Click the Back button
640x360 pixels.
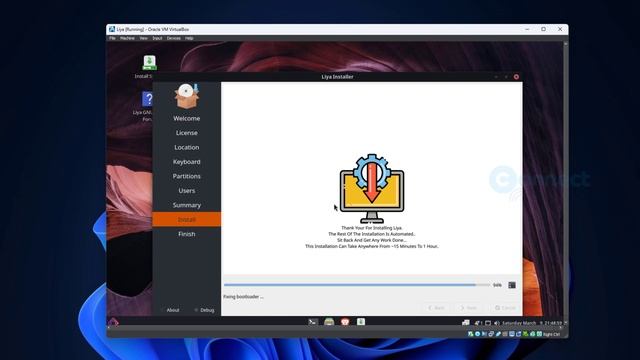pyautogui.click(x=436, y=308)
